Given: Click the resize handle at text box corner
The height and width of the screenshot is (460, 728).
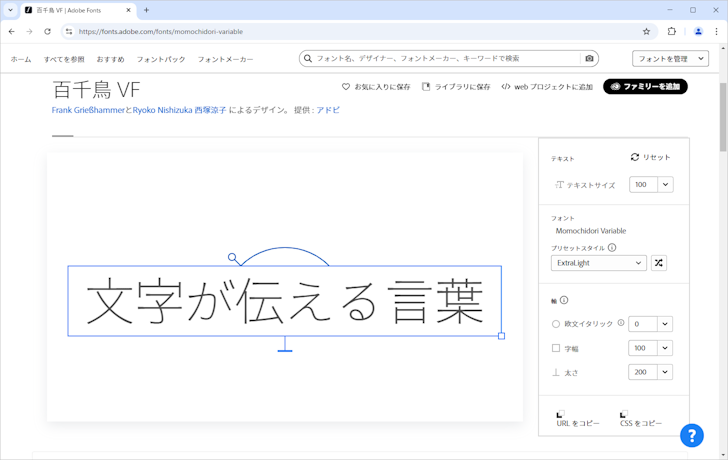Looking at the screenshot, I should (x=501, y=336).
